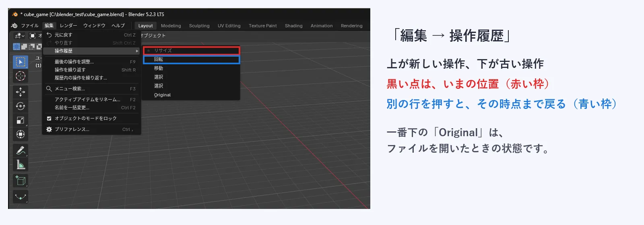Select 移動 in the history list

point(192,68)
